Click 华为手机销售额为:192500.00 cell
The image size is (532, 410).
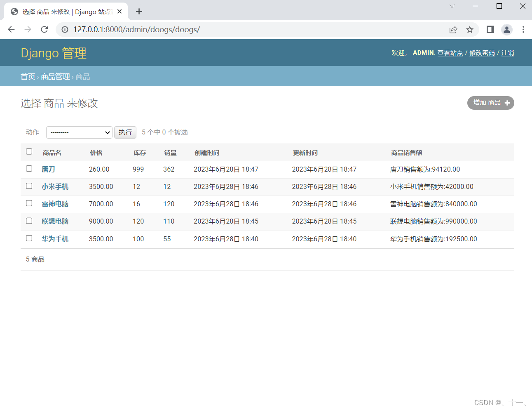(434, 239)
